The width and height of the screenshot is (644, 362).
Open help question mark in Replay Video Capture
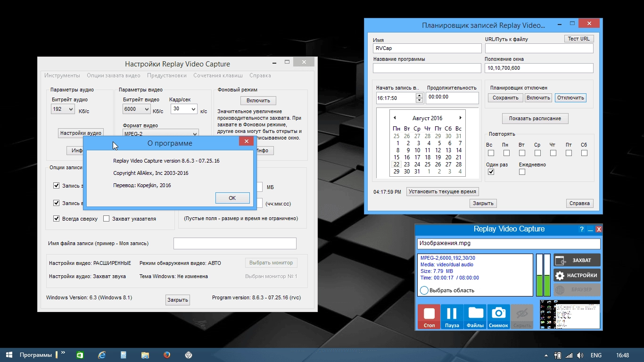pos(582,229)
